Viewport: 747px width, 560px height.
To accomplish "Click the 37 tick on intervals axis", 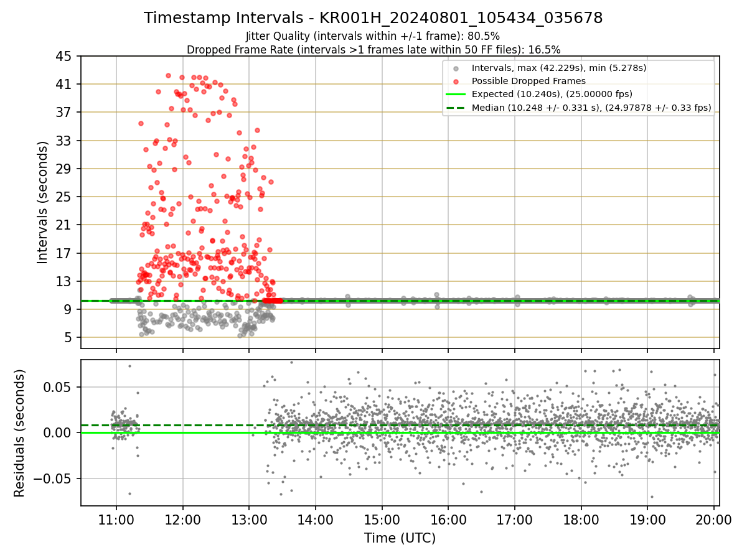I will tap(65, 113).
